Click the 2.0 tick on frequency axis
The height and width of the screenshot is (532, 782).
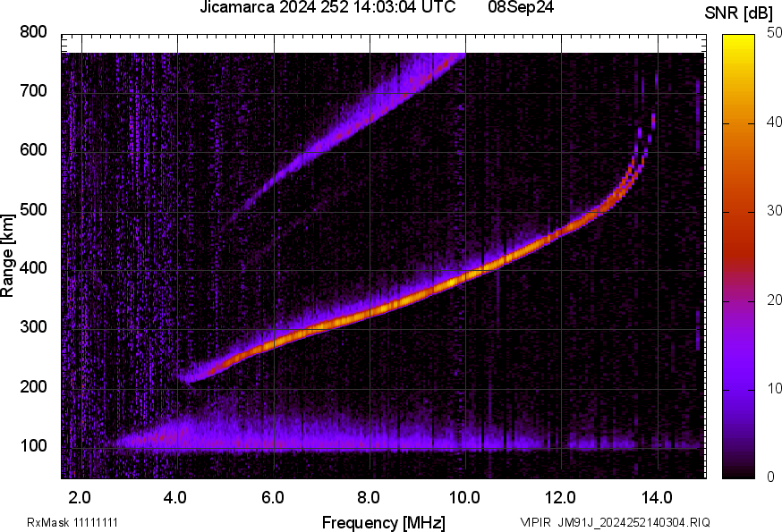click(81, 495)
